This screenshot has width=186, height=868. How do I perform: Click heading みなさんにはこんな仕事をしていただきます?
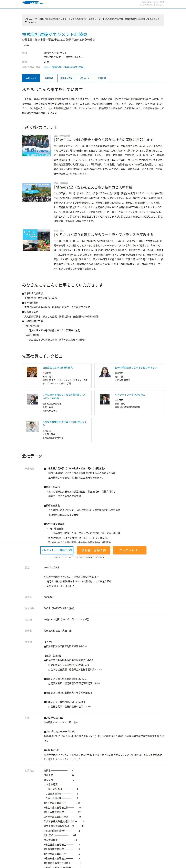62,285
